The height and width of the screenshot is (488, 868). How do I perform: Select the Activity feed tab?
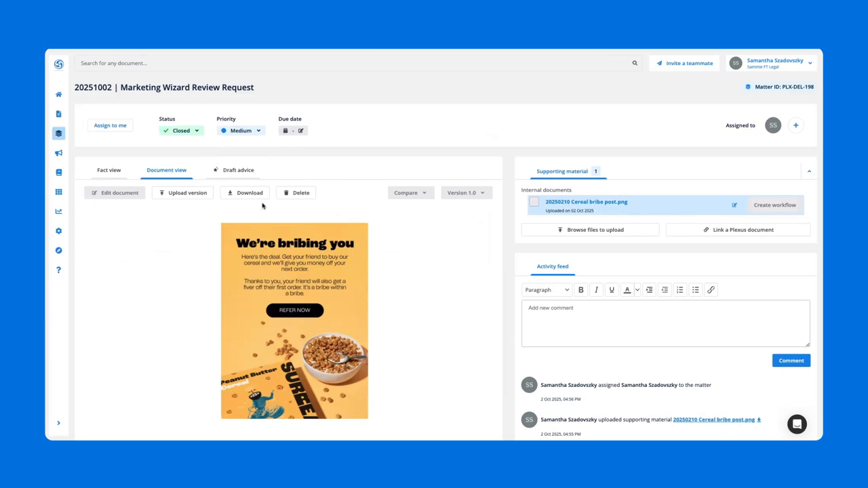point(553,266)
